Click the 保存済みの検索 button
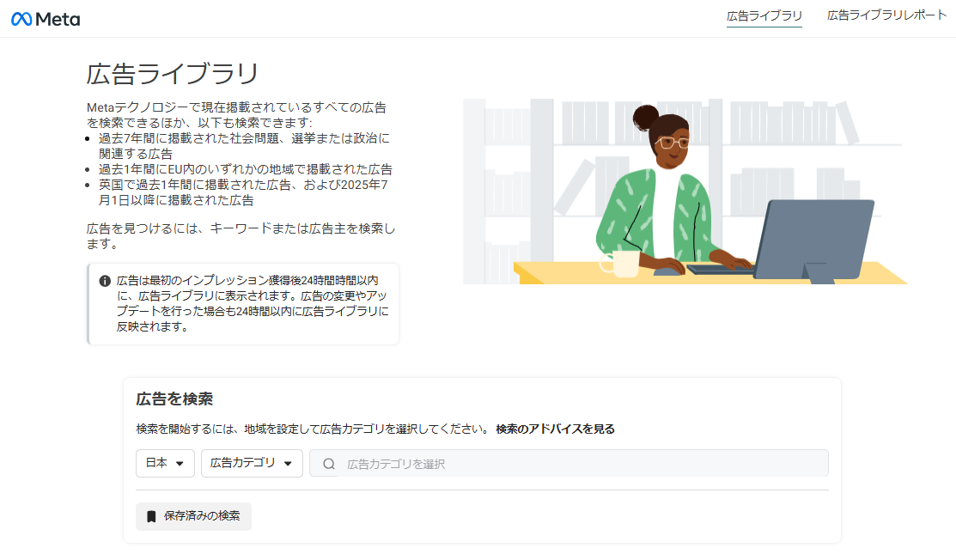Screen dimensions: 956x560 click(193, 516)
